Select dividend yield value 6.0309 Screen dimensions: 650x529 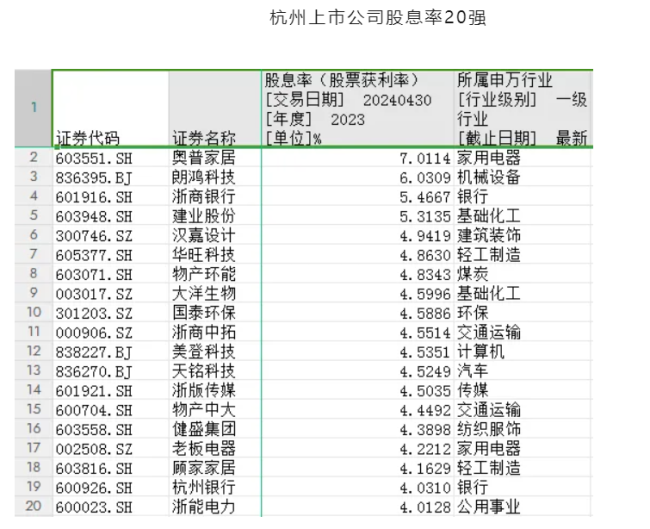358,177
